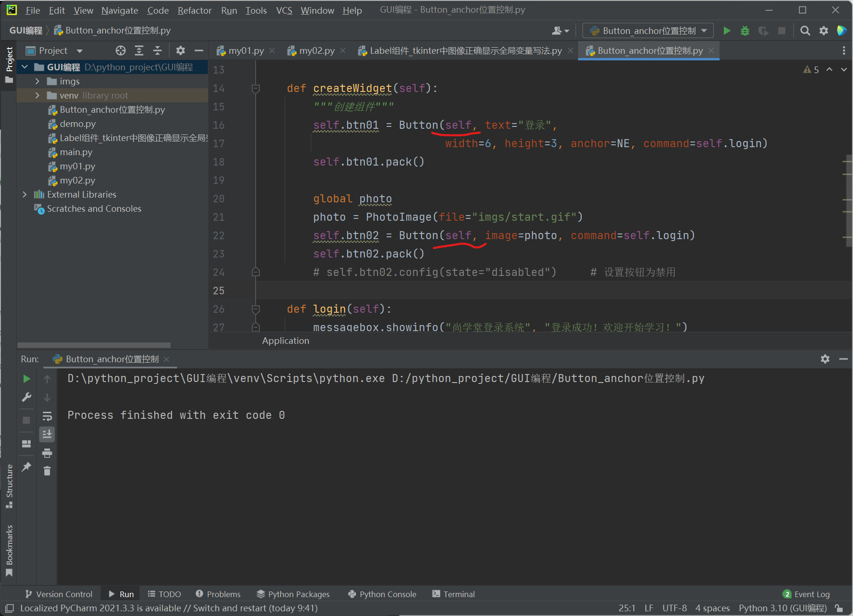Expand the imgs folder
Viewport: 853px width, 616px height.
(37, 81)
